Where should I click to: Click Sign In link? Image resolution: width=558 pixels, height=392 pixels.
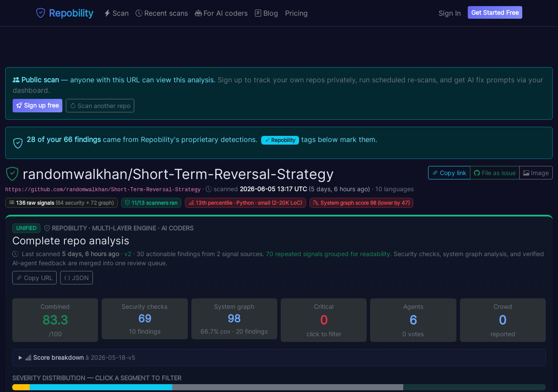coord(449,13)
